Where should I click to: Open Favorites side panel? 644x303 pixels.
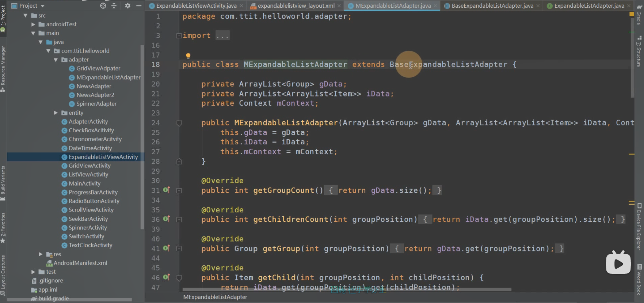coord(3,228)
